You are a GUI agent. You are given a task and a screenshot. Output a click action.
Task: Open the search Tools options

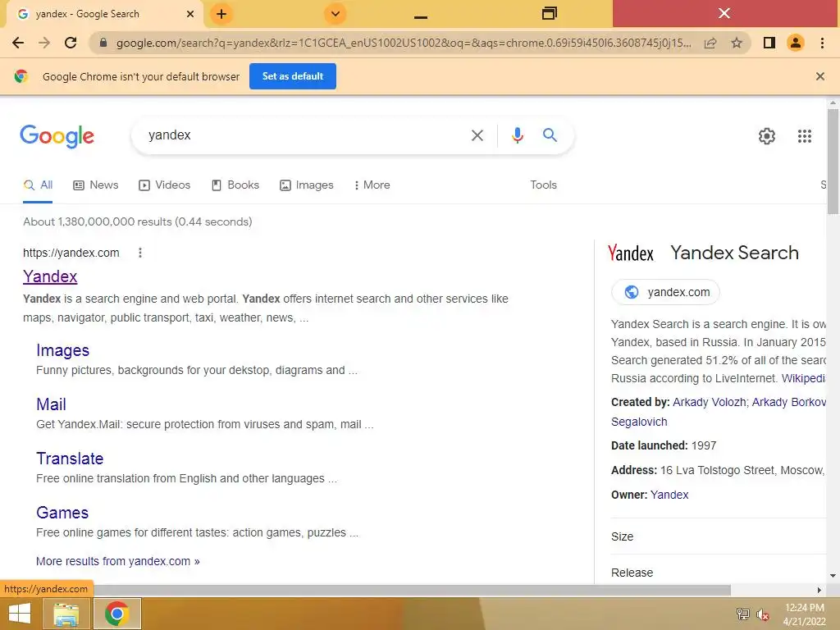pos(543,185)
